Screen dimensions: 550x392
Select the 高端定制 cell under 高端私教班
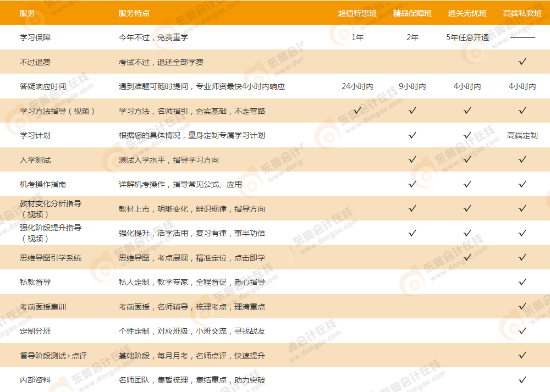coord(521,135)
